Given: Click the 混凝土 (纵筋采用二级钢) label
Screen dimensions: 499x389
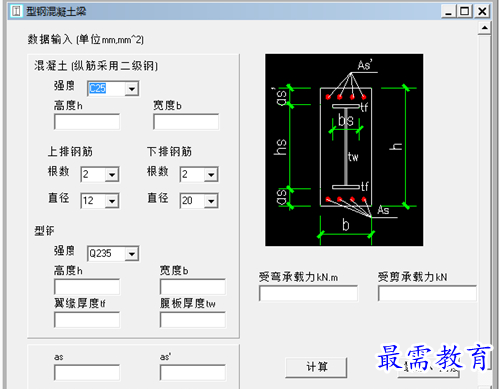Looking at the screenshot, I should click(x=96, y=66).
